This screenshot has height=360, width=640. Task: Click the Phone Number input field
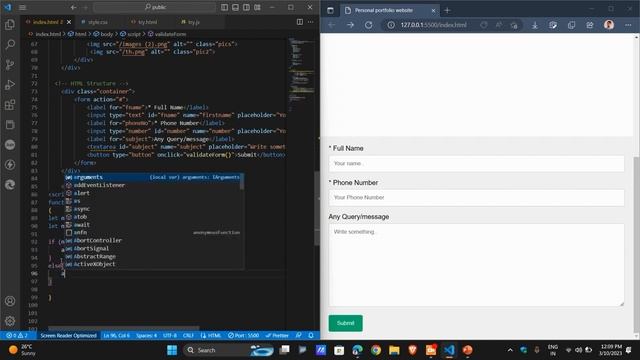pos(476,198)
